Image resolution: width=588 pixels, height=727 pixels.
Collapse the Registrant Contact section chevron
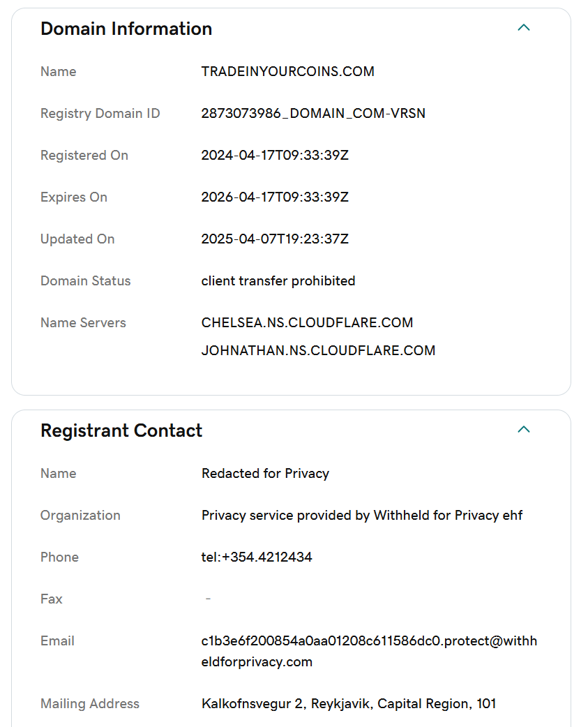pos(523,429)
